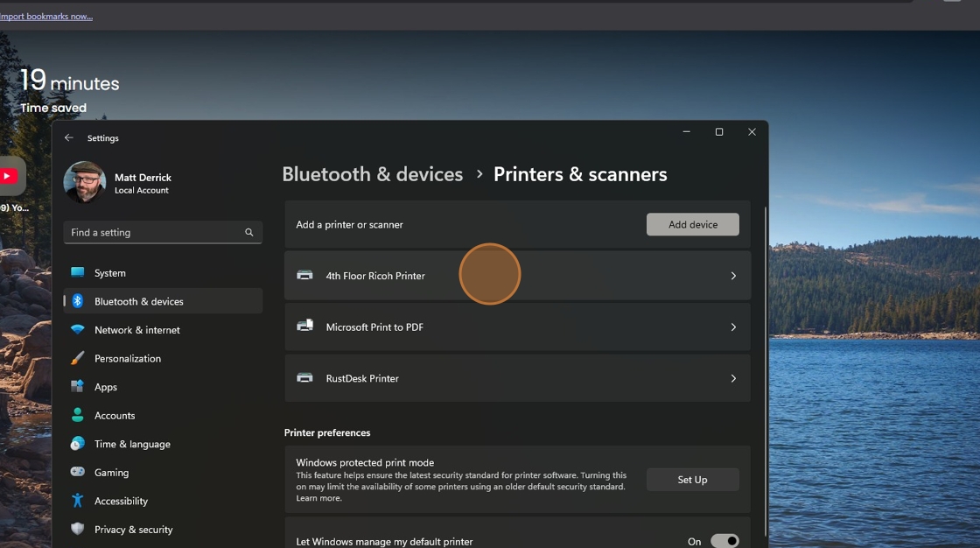The height and width of the screenshot is (548, 980).
Task: Toggle Let Windows manage my default printer
Action: tap(724, 541)
